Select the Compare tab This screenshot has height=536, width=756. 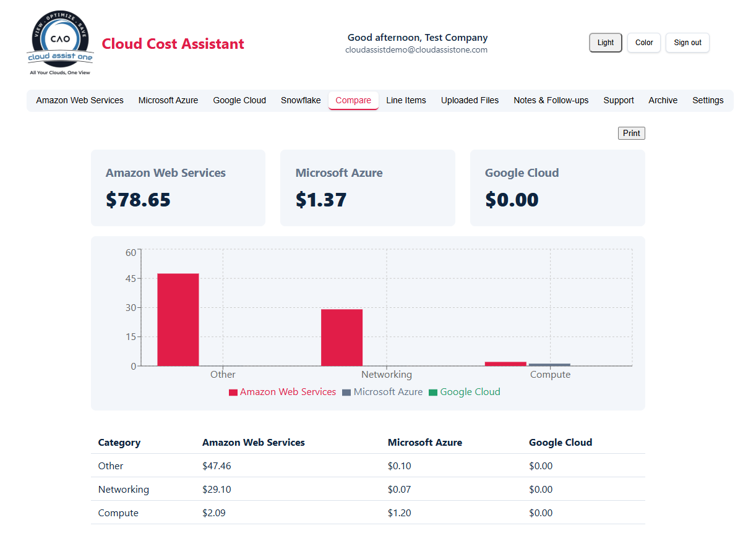click(x=353, y=100)
